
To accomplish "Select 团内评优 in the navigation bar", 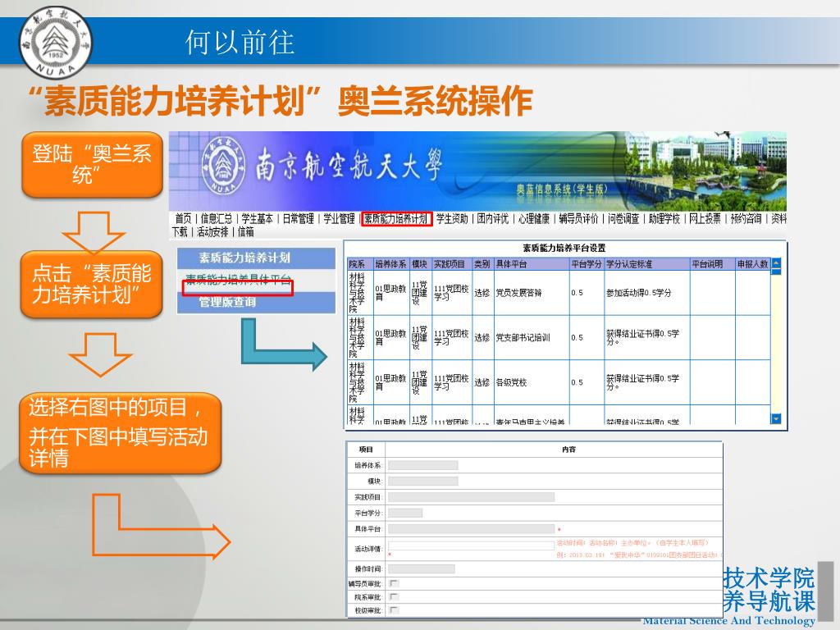I will (x=493, y=218).
